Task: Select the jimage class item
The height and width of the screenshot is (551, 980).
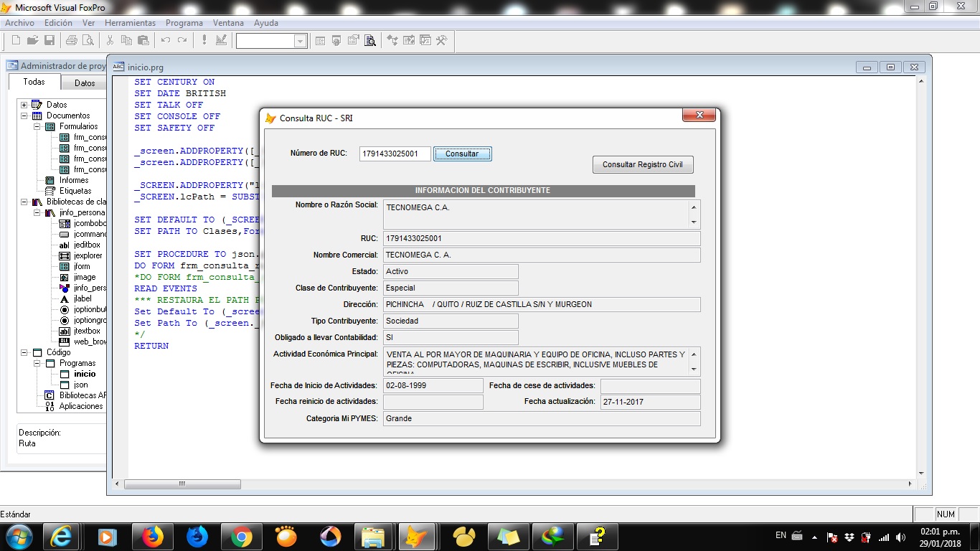Action: click(85, 277)
